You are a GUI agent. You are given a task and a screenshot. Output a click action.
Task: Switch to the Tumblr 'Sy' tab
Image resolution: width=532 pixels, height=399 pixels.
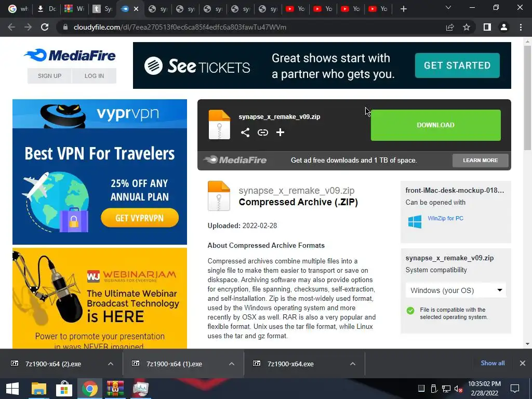point(102,9)
